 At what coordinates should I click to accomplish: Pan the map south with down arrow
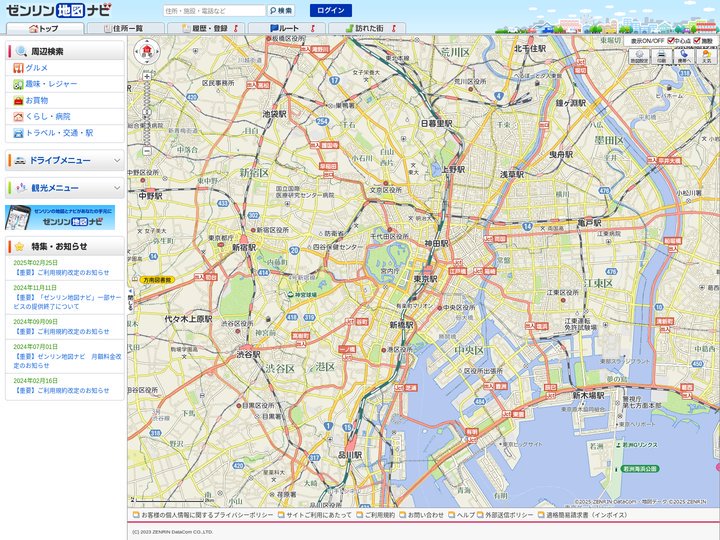click(x=146, y=61)
